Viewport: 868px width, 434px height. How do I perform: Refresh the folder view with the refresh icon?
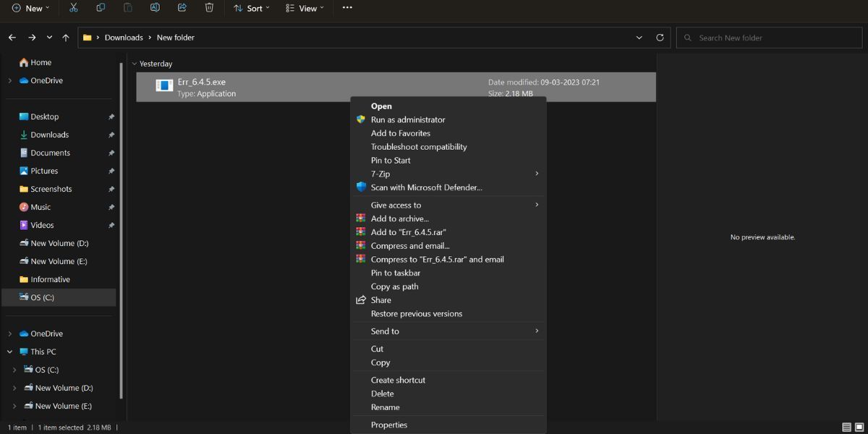(x=660, y=37)
